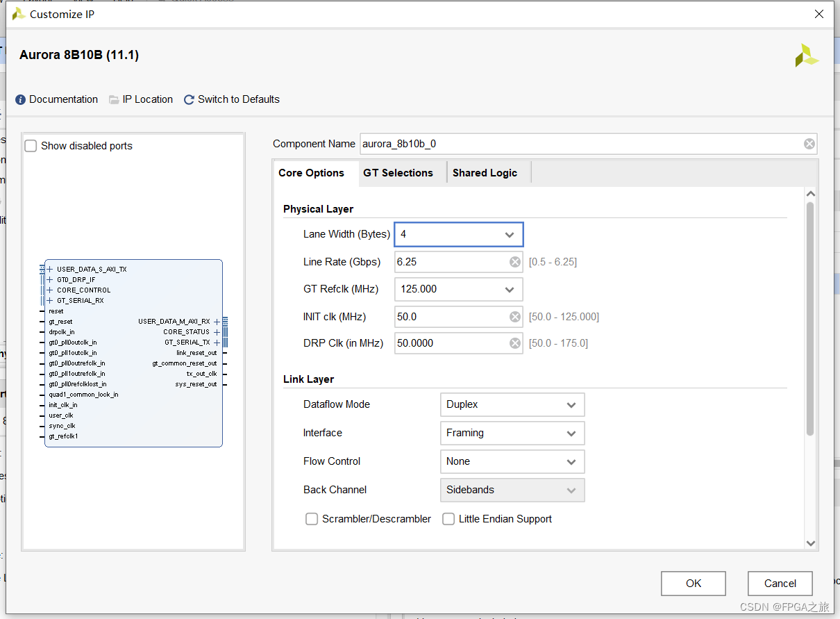The image size is (840, 619).
Task: Select the tx_out_clk port label
Action: tap(202, 374)
